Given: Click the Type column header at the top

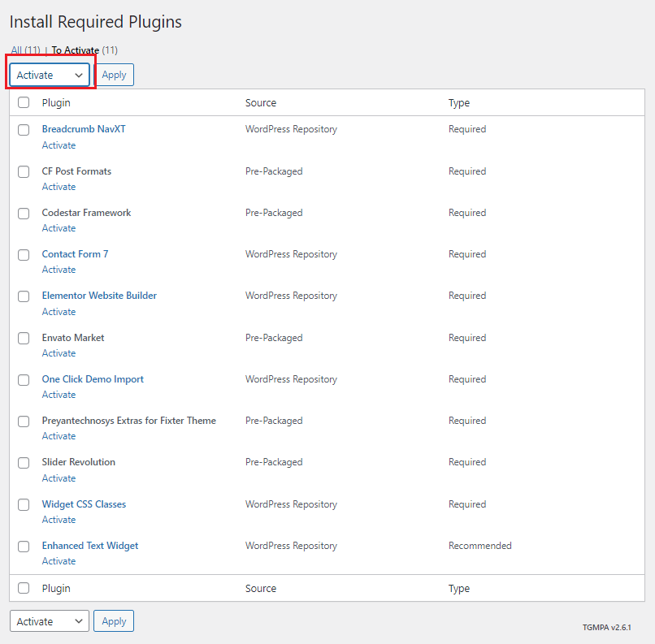Looking at the screenshot, I should click(x=459, y=102).
